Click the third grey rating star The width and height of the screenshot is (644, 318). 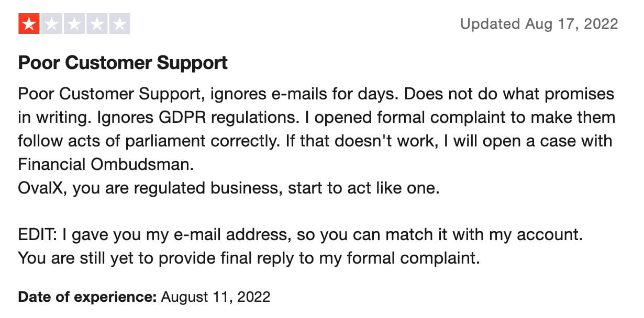(74, 24)
